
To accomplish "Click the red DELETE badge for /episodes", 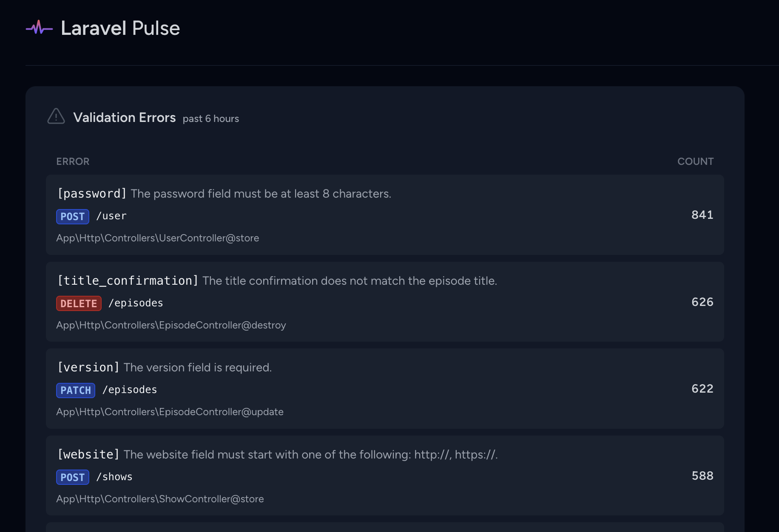I will (x=79, y=303).
